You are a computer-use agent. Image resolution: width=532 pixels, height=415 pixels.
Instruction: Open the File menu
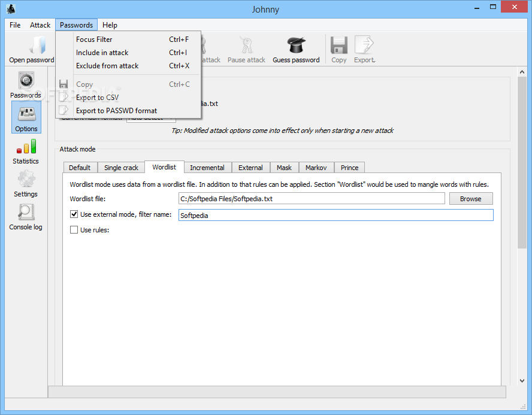tap(15, 25)
